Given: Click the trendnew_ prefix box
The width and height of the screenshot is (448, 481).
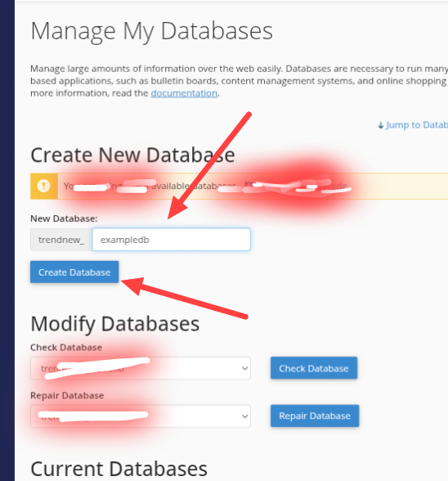Looking at the screenshot, I should pos(61,239).
